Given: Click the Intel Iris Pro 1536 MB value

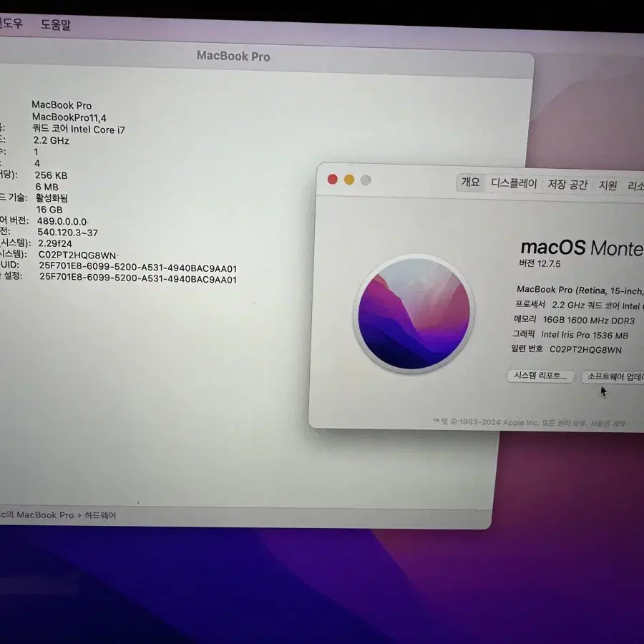Looking at the screenshot, I should pyautogui.click(x=585, y=335).
